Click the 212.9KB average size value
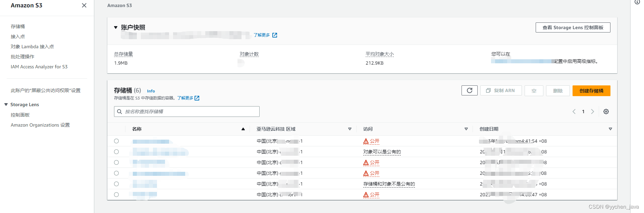 pos(375,63)
